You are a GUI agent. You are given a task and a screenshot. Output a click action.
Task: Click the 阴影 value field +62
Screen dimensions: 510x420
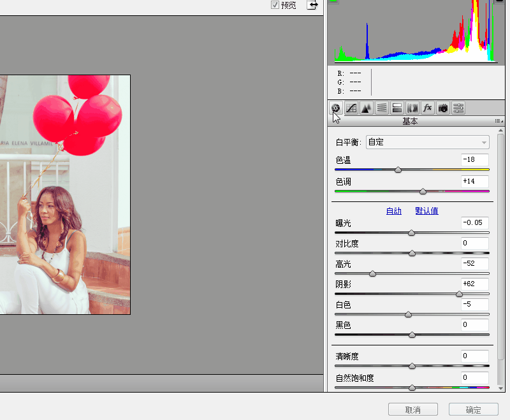click(475, 284)
